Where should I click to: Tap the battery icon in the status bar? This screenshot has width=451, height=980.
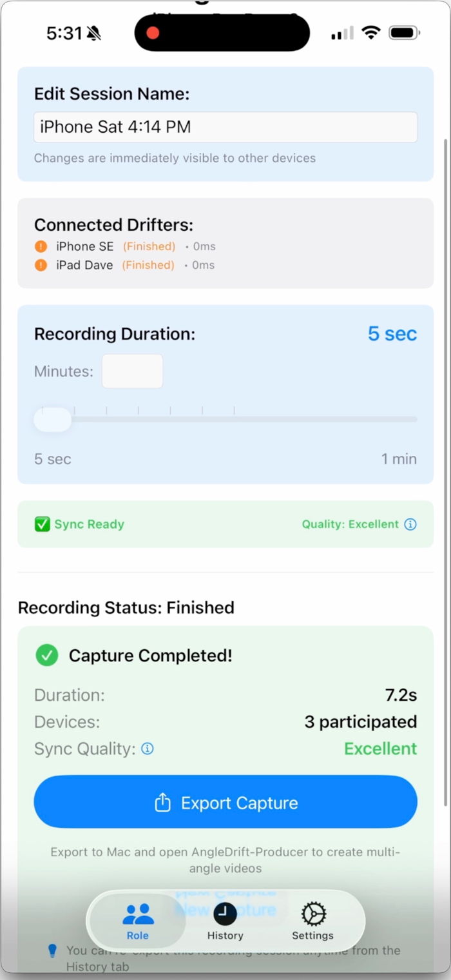point(405,32)
